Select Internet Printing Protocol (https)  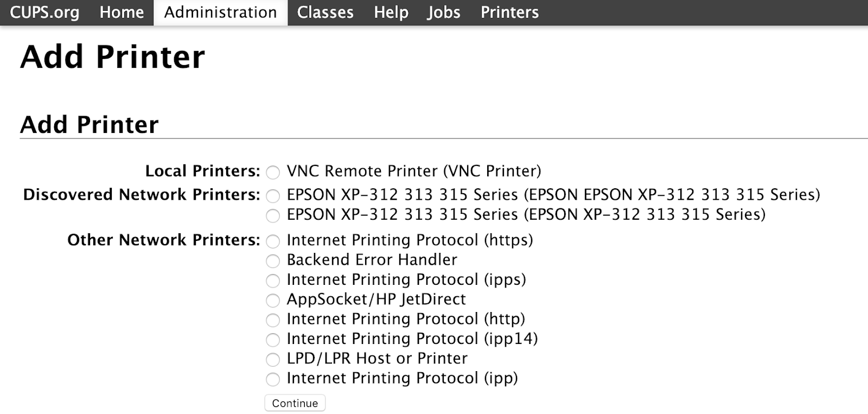[273, 241]
